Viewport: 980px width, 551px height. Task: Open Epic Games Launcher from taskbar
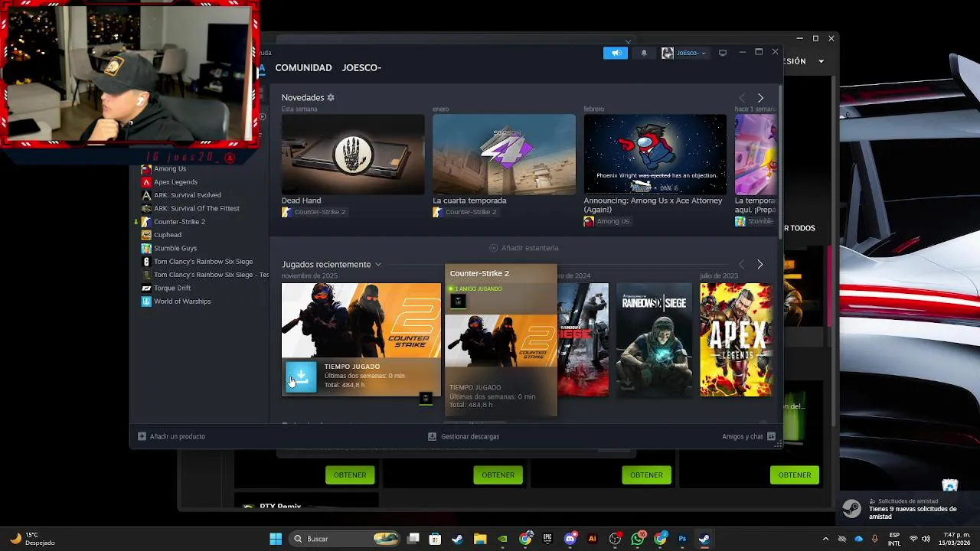(547, 539)
